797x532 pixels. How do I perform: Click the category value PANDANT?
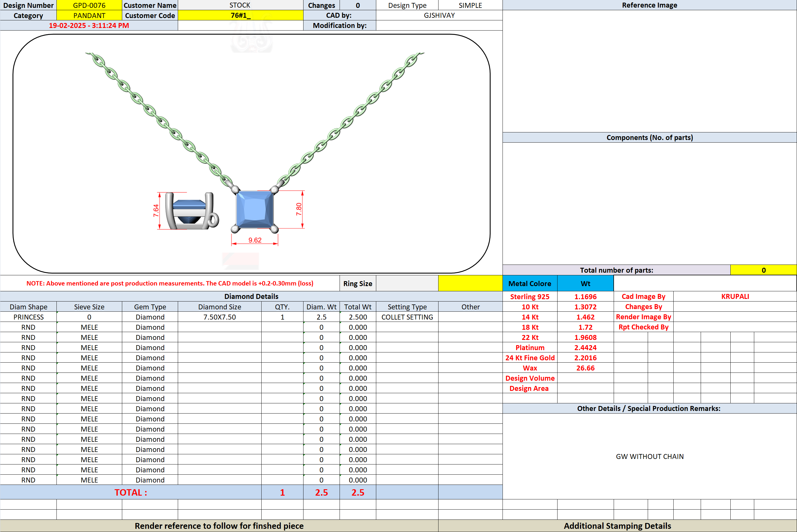pyautogui.click(x=89, y=15)
